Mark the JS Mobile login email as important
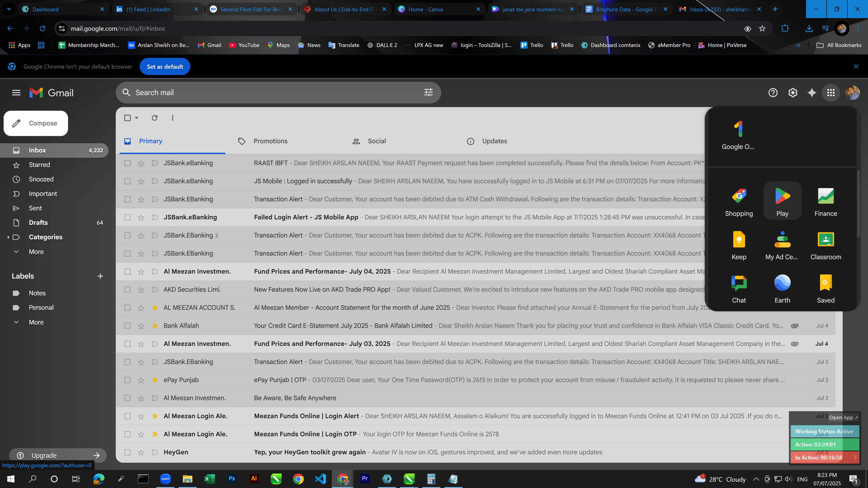Image resolution: width=868 pixels, height=488 pixels. tap(155, 181)
